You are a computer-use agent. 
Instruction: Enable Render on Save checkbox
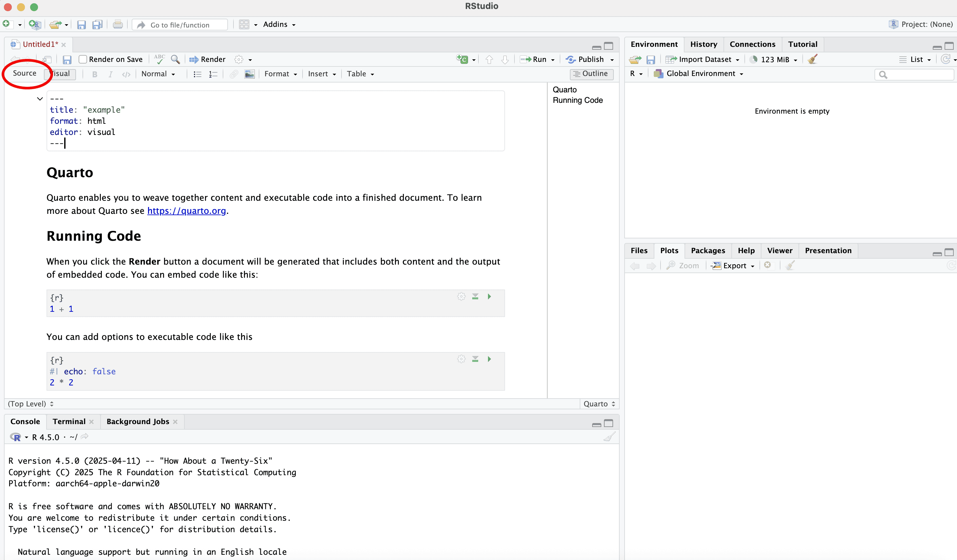point(83,59)
